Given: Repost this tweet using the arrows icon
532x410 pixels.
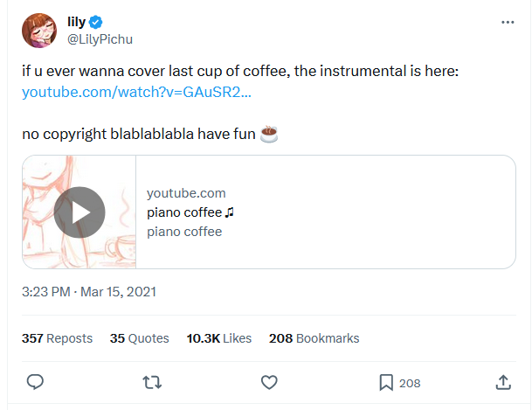Looking at the screenshot, I should 152,382.
